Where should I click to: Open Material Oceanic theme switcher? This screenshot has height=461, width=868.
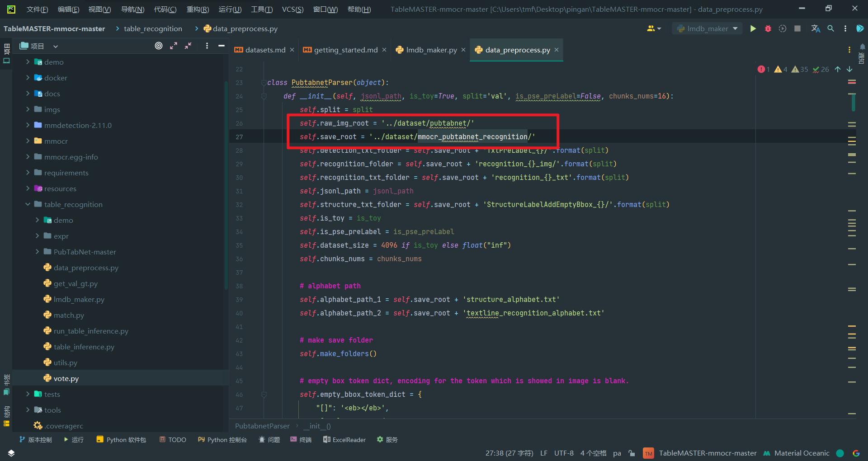click(x=797, y=453)
